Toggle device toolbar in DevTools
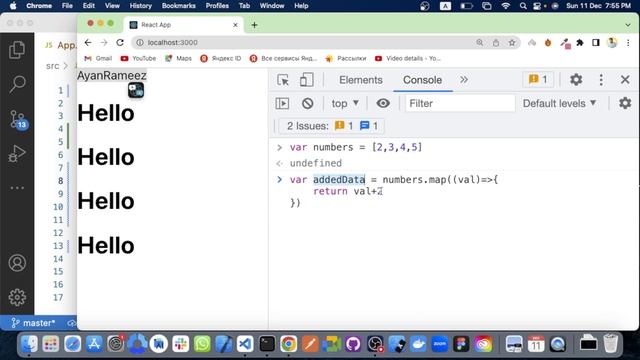This screenshot has width=640, height=360. [307, 80]
